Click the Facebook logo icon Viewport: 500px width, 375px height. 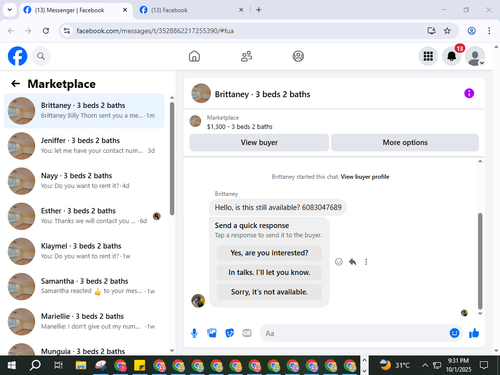[17, 56]
